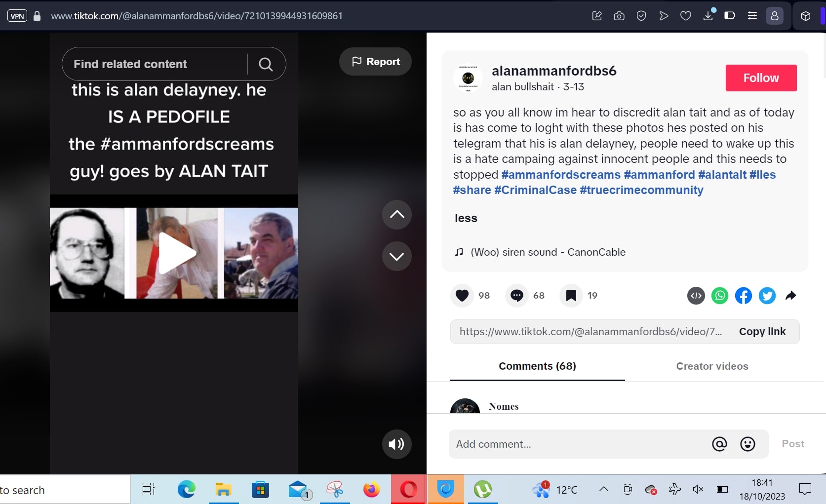This screenshot has width=826, height=504.
Task: Share the video via WhatsApp
Action: pos(720,296)
